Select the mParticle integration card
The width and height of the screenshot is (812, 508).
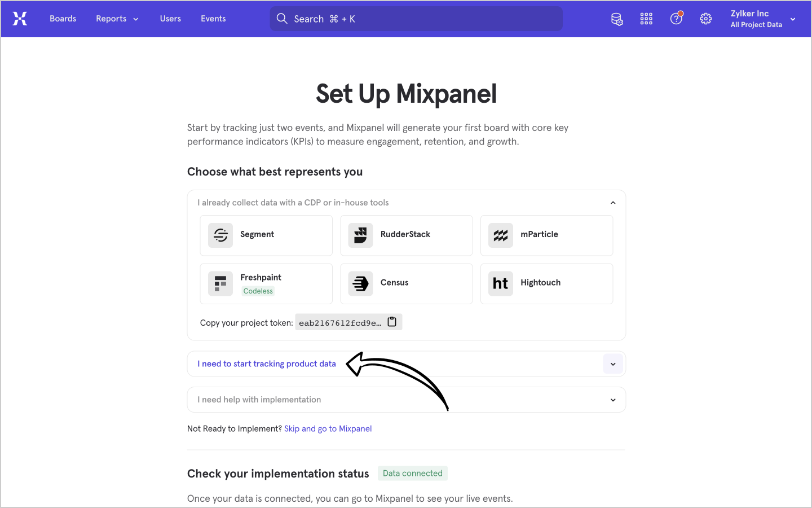(x=546, y=235)
